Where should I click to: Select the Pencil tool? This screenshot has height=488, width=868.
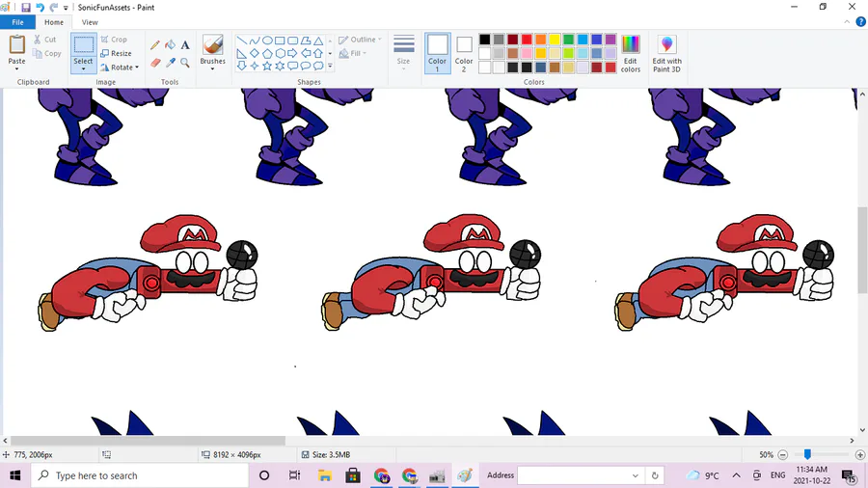pos(155,45)
